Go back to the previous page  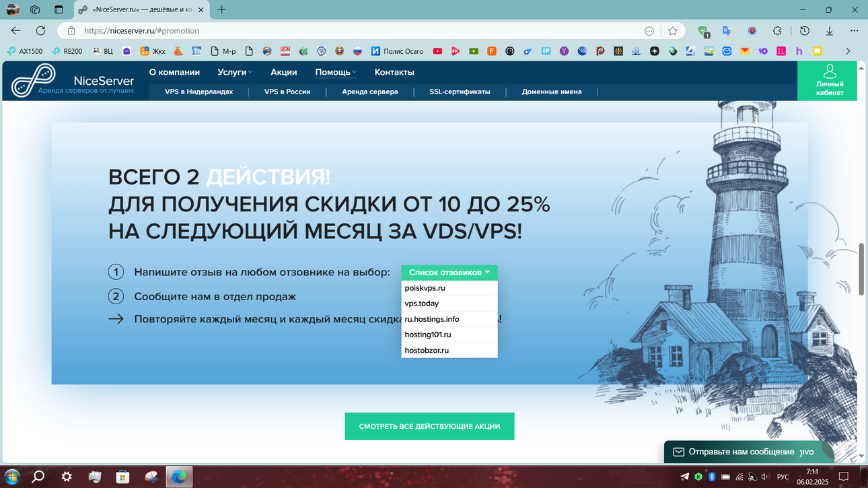pos(16,31)
